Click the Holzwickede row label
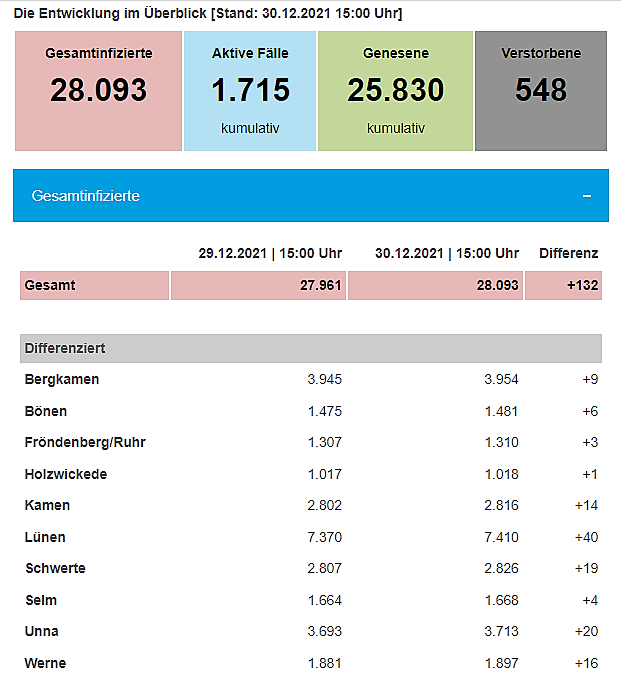This screenshot has height=682, width=621. pyautogui.click(x=66, y=474)
